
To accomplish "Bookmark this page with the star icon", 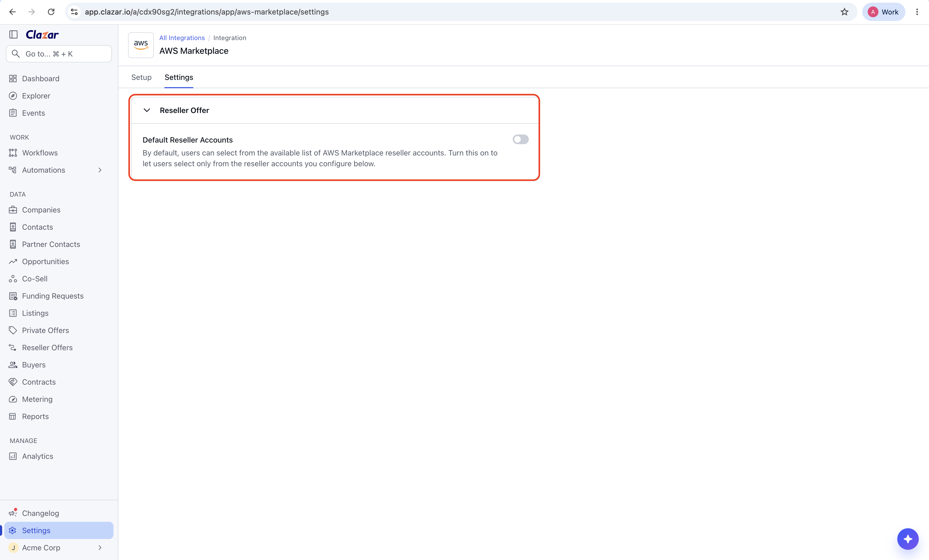I will (x=844, y=12).
